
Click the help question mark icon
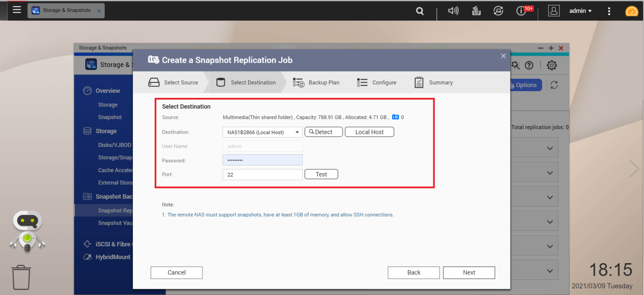[529, 65]
